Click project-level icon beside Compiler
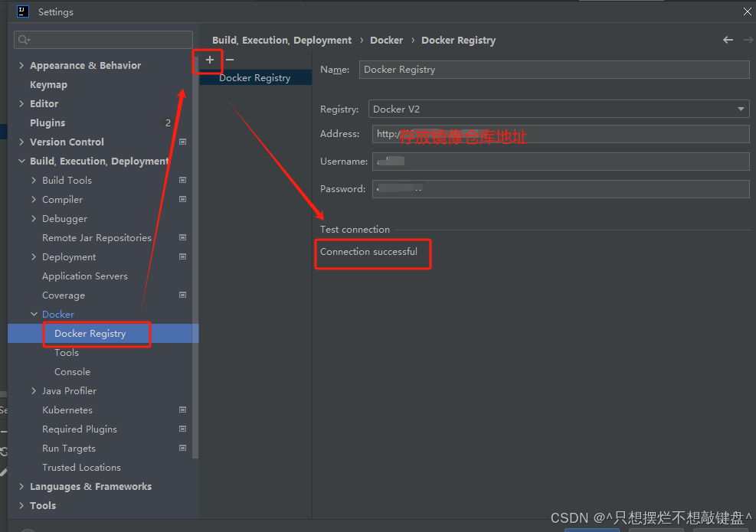The image size is (756, 532). [x=183, y=199]
